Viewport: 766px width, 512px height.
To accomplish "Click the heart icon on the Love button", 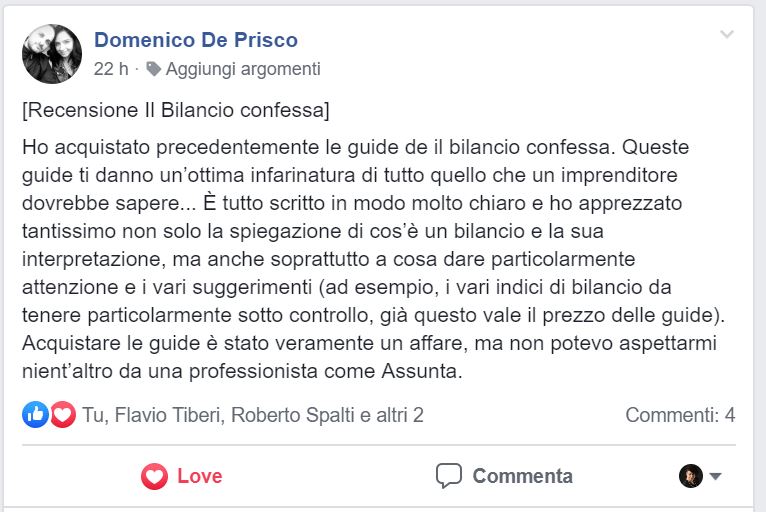I will [x=154, y=476].
